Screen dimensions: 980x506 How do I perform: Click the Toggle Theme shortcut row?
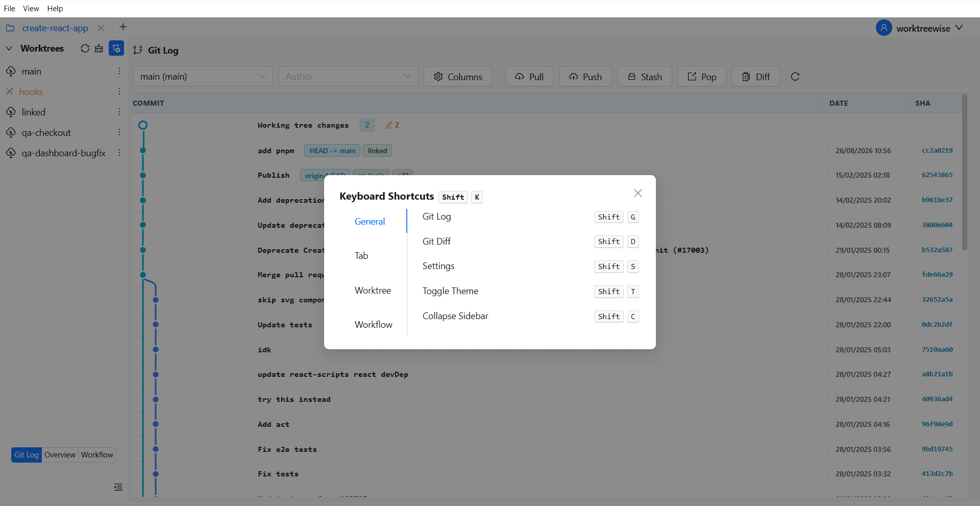click(x=531, y=292)
